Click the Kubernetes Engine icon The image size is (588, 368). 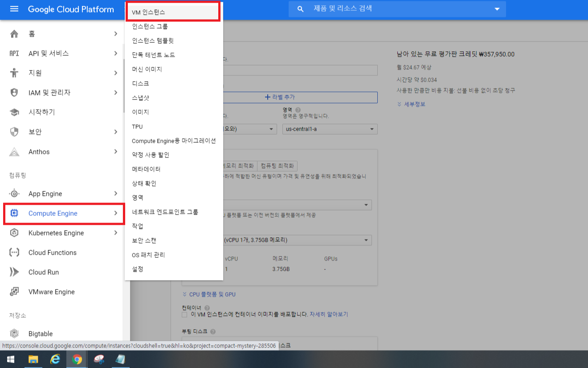pyautogui.click(x=14, y=233)
